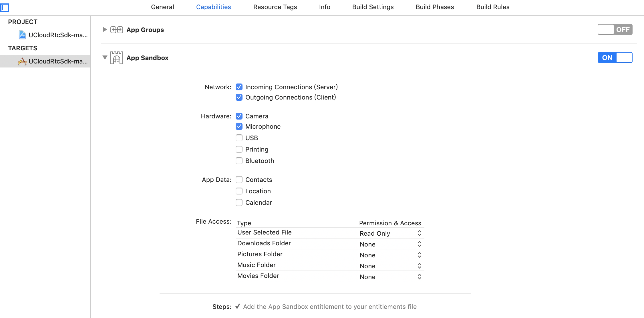Click the sidebar toggle icon at top left

point(5,7)
